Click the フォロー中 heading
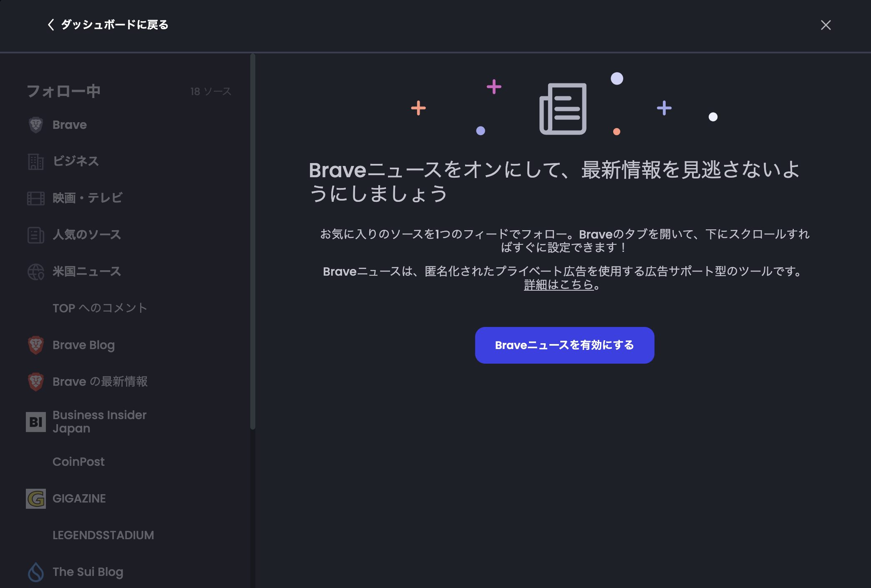The image size is (871, 588). [64, 91]
